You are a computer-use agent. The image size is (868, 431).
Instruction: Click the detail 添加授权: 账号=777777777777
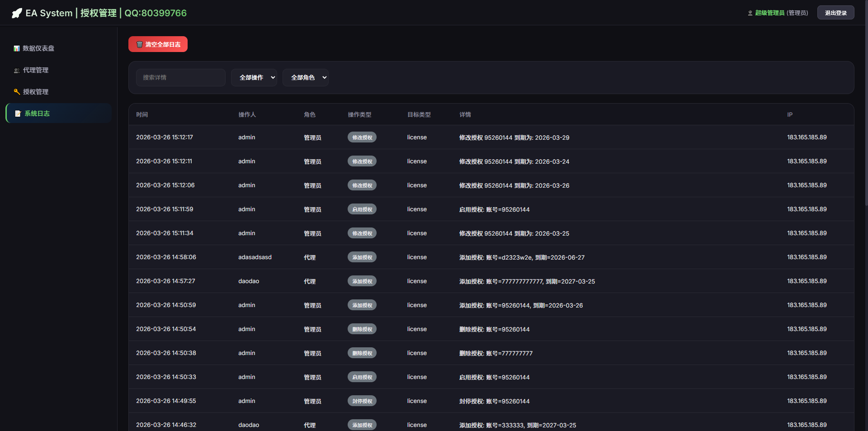(527, 281)
